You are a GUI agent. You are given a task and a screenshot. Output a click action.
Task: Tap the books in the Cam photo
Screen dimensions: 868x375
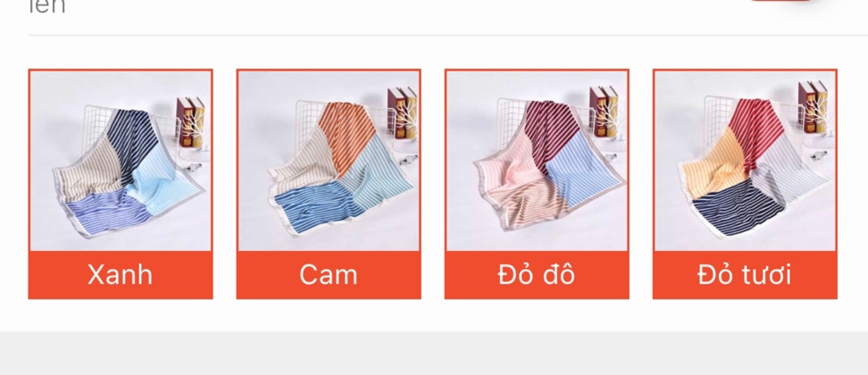(x=403, y=112)
